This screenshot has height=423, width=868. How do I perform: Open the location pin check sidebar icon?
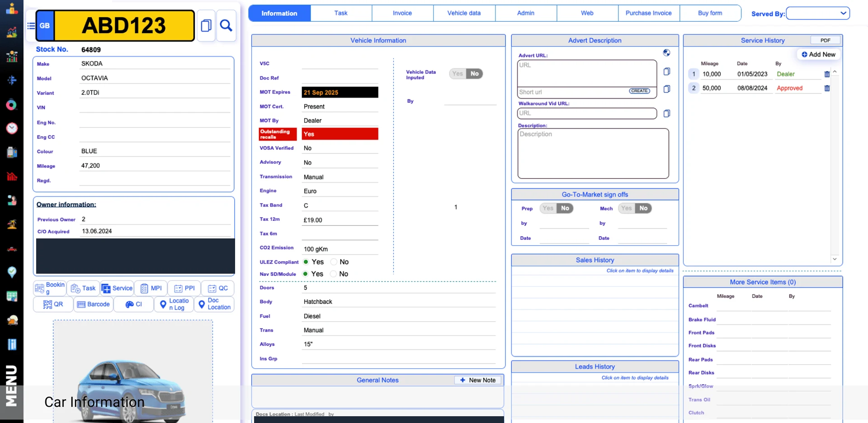point(12,272)
